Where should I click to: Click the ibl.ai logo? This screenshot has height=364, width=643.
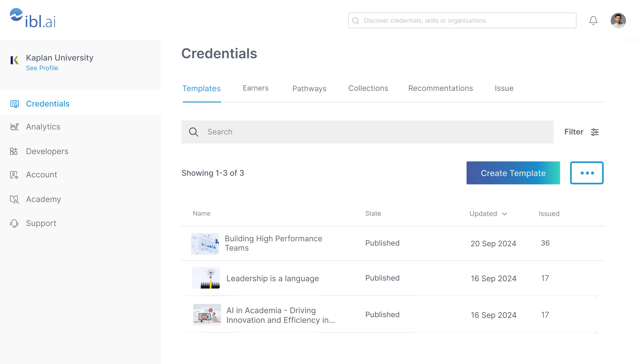tap(33, 18)
